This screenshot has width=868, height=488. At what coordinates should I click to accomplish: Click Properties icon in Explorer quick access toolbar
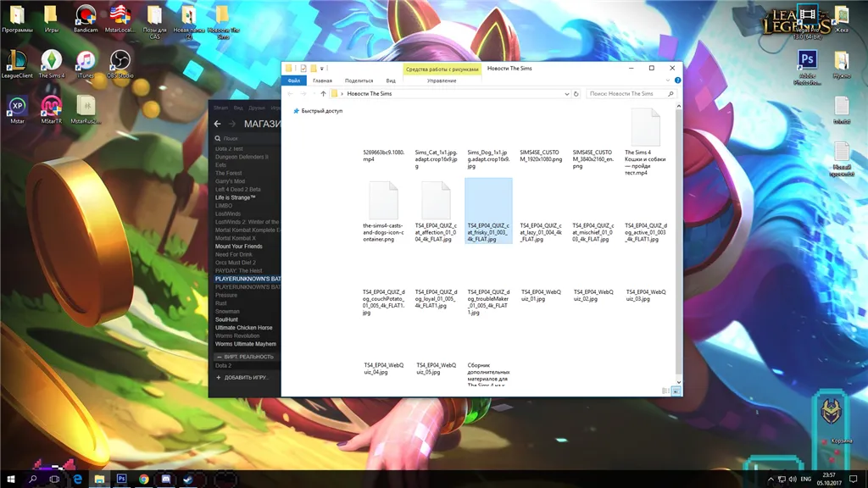point(303,69)
